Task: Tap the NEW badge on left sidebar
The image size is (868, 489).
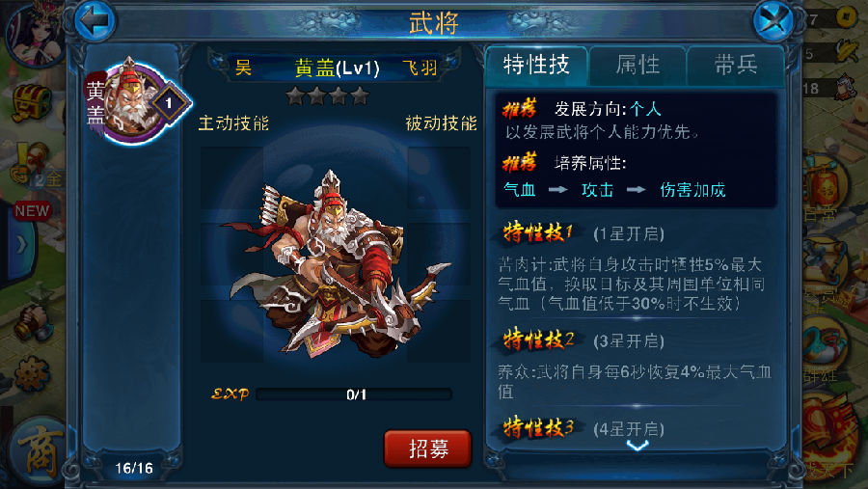Action: pyautogui.click(x=32, y=211)
